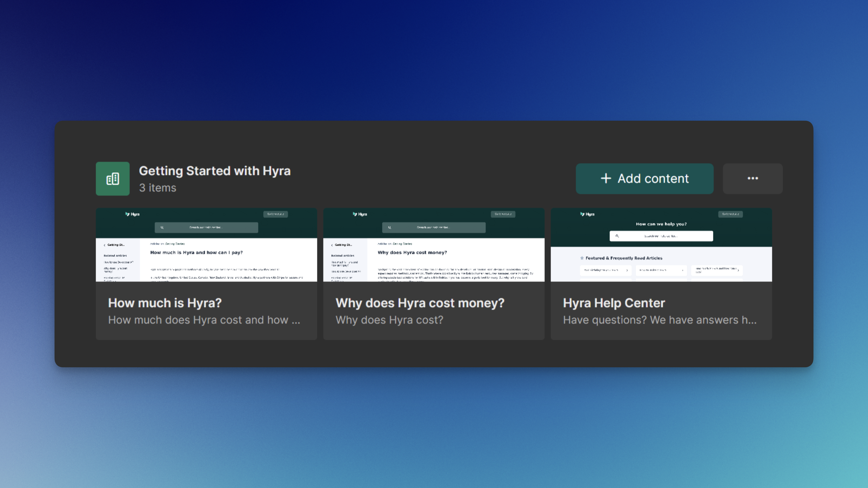Click article heading 'How much is Hyra and how can I pay?'
This screenshot has width=868, height=488.
pyautogui.click(x=196, y=253)
